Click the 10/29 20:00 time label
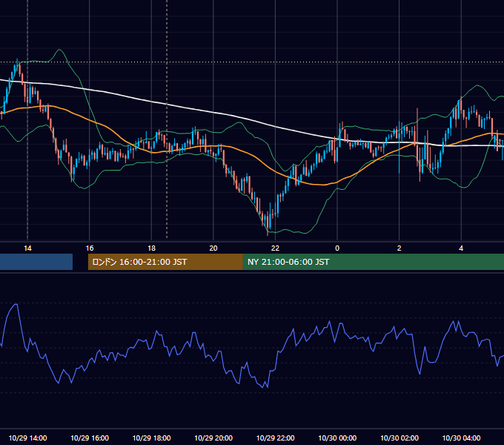This screenshot has width=504, height=445. (x=213, y=438)
